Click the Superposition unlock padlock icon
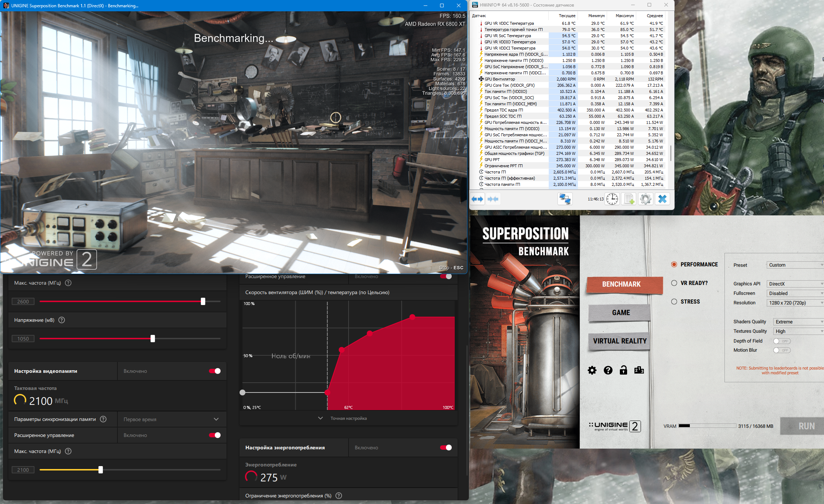The width and height of the screenshot is (824, 504). [x=623, y=370]
